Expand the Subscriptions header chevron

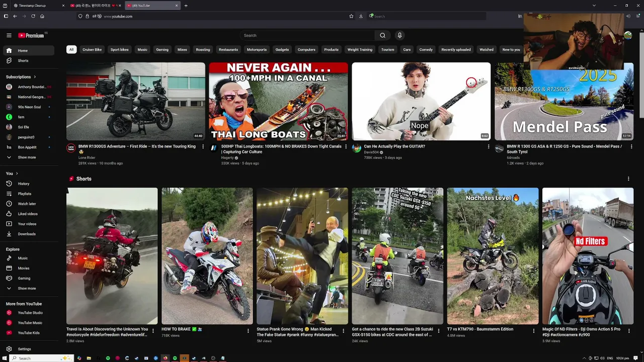(x=35, y=77)
